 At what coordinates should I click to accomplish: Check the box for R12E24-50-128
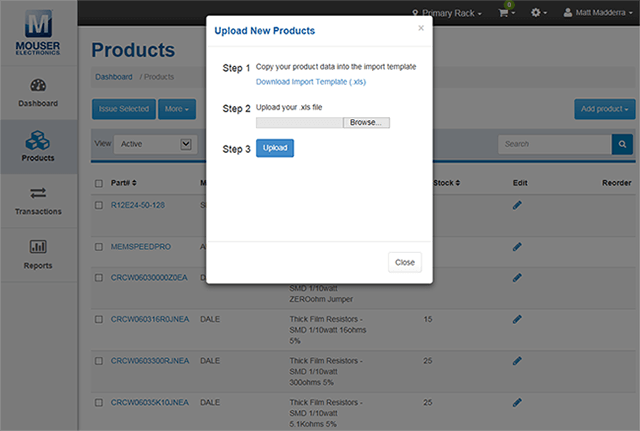(98, 205)
